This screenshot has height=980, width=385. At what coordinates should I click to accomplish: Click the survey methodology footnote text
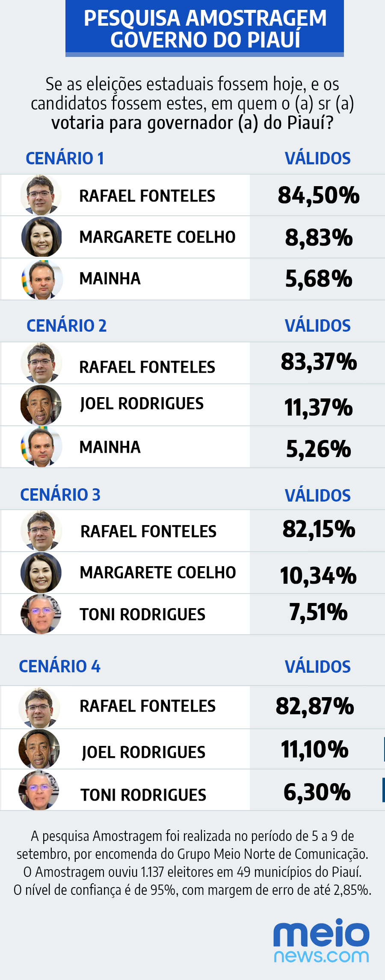pos(192,863)
